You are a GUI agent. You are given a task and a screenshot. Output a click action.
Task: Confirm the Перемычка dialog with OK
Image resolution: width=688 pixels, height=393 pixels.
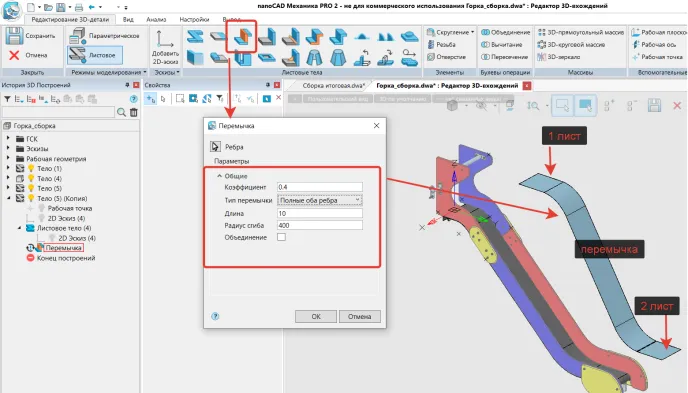[316, 316]
